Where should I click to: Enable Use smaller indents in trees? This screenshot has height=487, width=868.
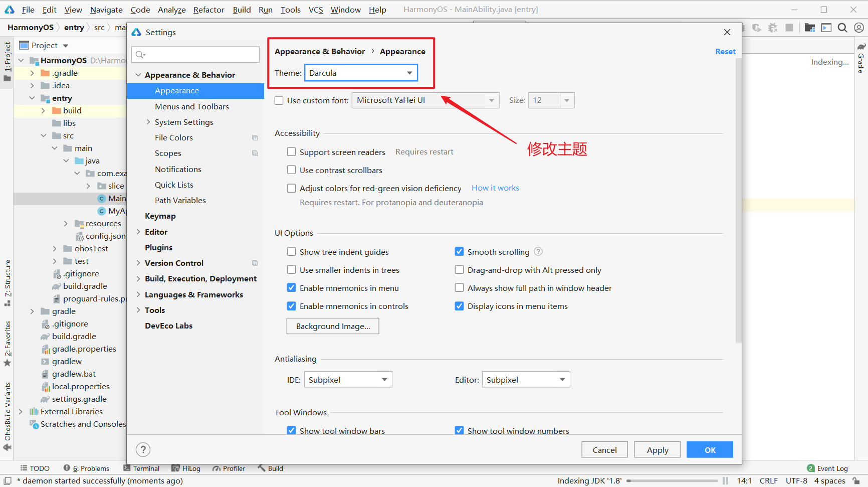point(291,269)
